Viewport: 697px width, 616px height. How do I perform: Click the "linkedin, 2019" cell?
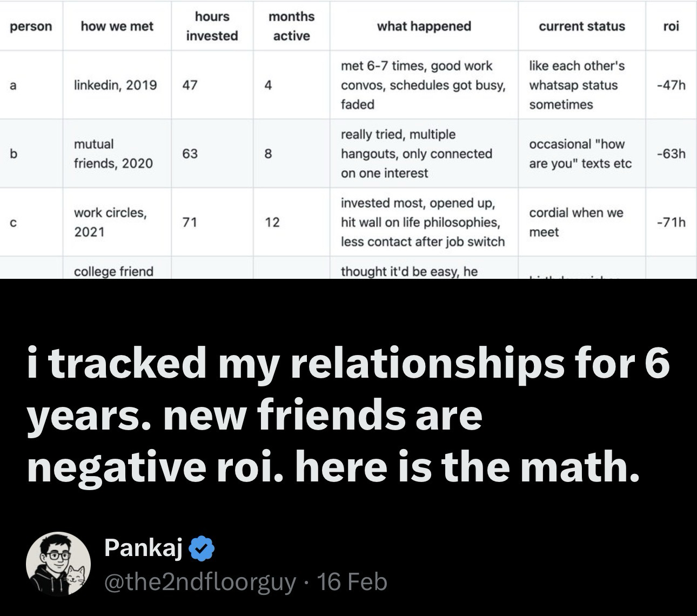pos(116,85)
